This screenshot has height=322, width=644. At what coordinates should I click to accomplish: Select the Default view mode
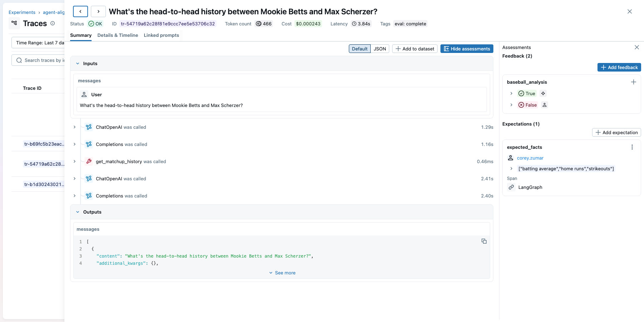coord(360,49)
